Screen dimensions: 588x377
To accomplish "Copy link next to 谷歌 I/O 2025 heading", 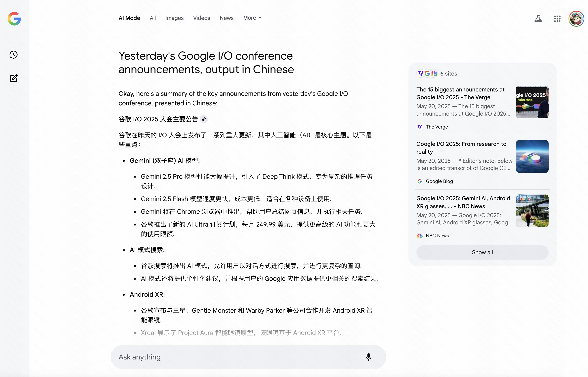I will [x=204, y=119].
